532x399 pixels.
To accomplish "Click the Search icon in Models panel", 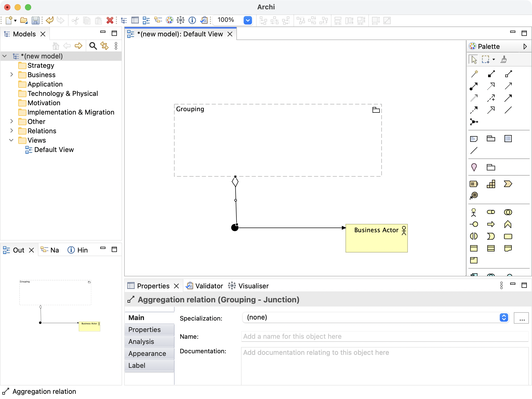I will 93,46.
